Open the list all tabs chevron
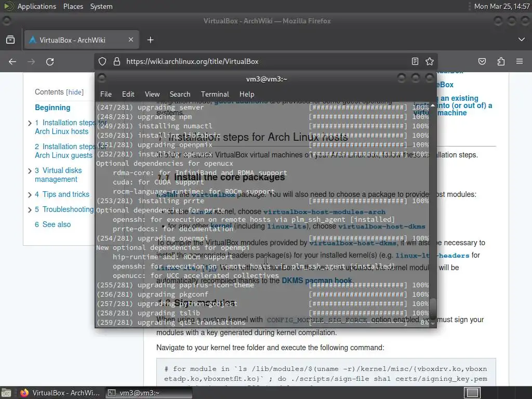The width and height of the screenshot is (532, 399). pos(522,39)
